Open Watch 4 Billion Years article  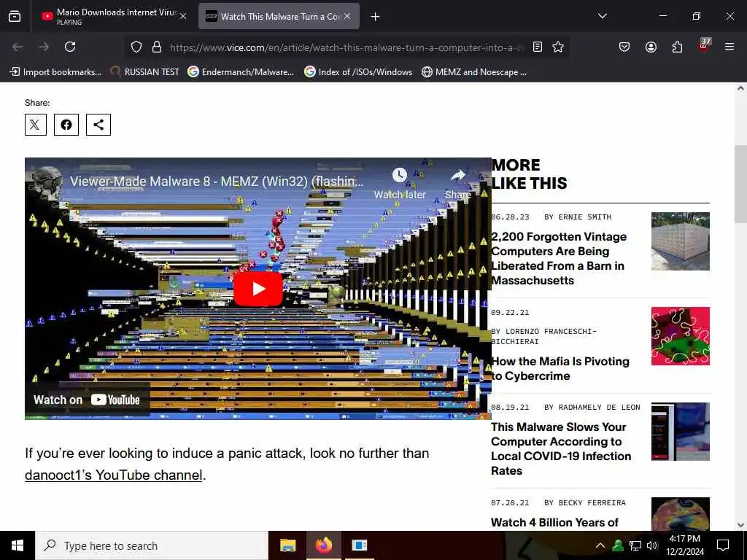point(554,522)
